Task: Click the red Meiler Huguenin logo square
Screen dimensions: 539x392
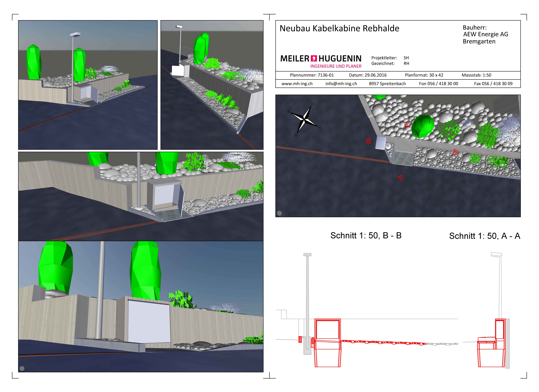Action: pyautogui.click(x=314, y=58)
